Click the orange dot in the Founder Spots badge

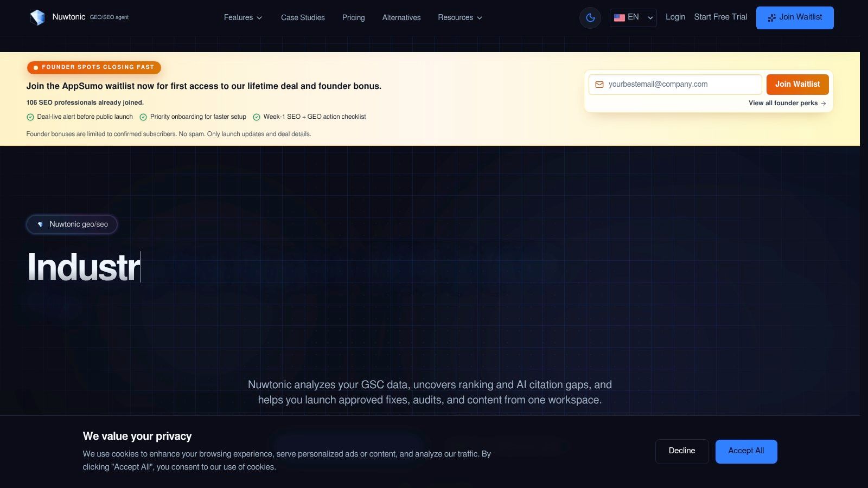36,68
